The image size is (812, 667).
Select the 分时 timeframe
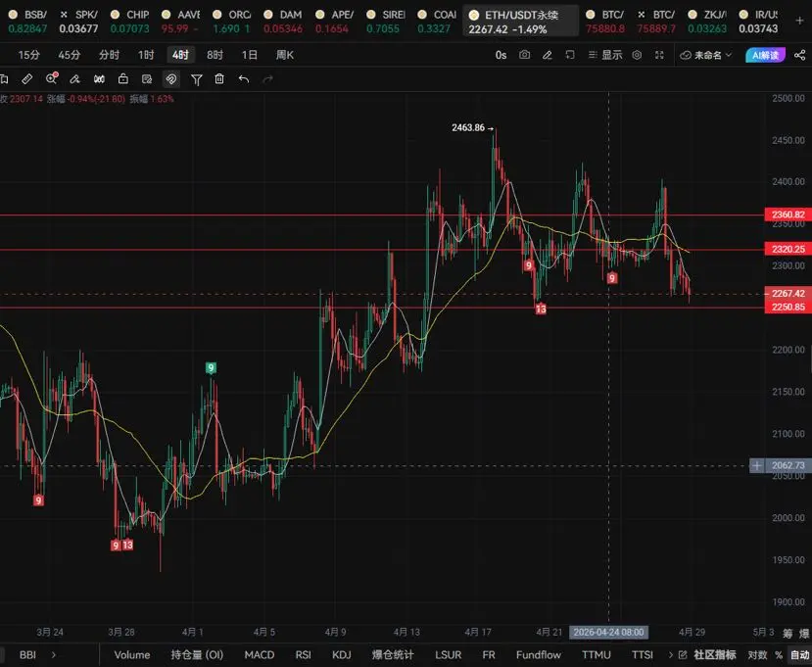click(x=110, y=55)
